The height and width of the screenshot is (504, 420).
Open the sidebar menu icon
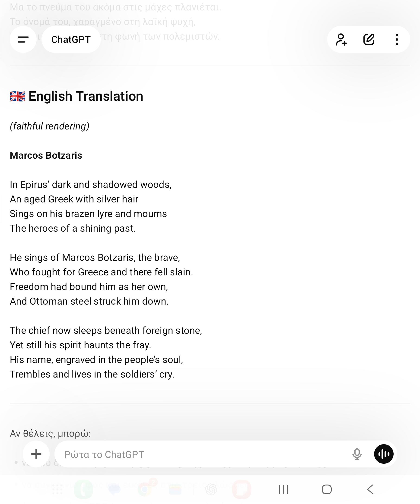23,39
